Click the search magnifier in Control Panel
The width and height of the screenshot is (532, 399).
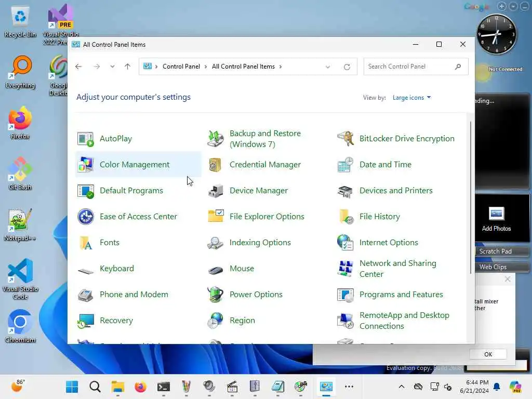tap(458, 66)
